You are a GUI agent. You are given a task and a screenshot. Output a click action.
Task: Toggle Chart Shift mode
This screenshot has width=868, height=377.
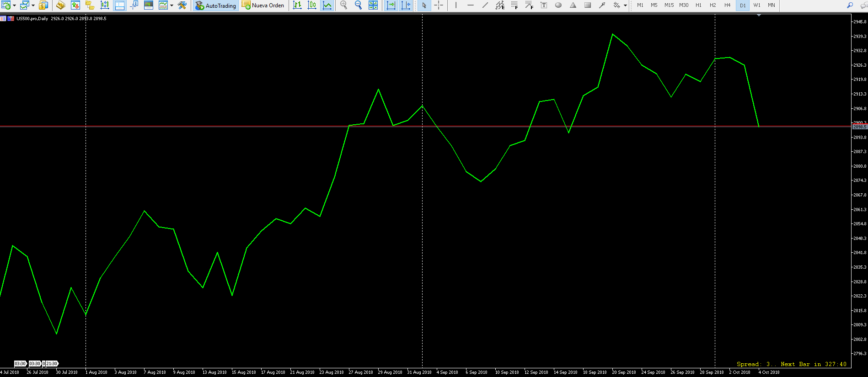[406, 5]
